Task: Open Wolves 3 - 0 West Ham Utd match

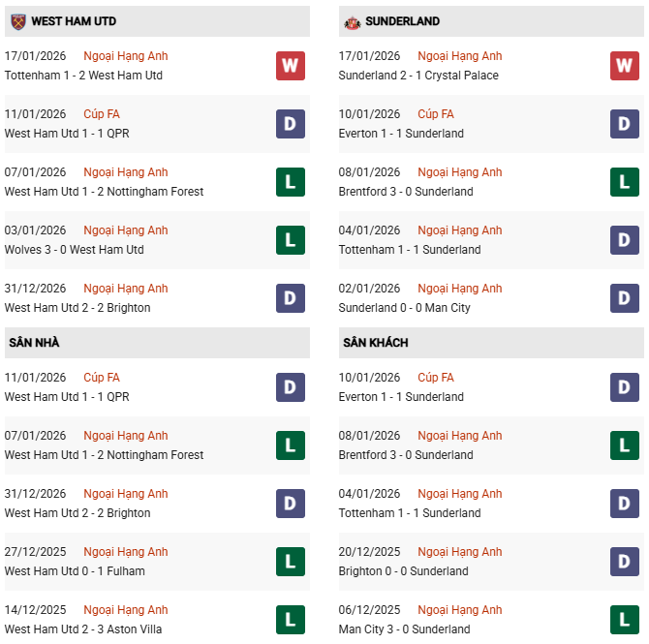Action: point(74,250)
